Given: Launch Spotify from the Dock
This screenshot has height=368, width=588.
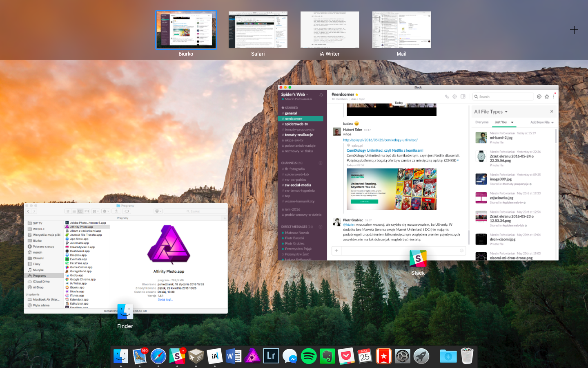Looking at the screenshot, I should pyautogui.click(x=309, y=356).
